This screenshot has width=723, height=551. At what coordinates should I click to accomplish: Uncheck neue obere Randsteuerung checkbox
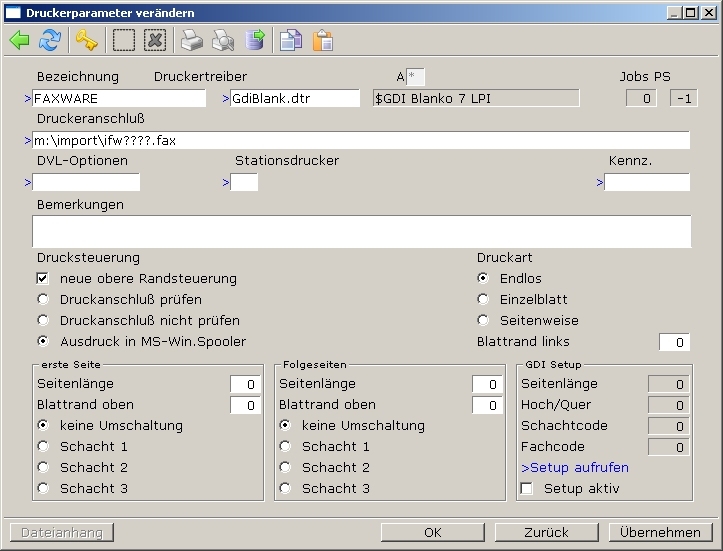43,278
